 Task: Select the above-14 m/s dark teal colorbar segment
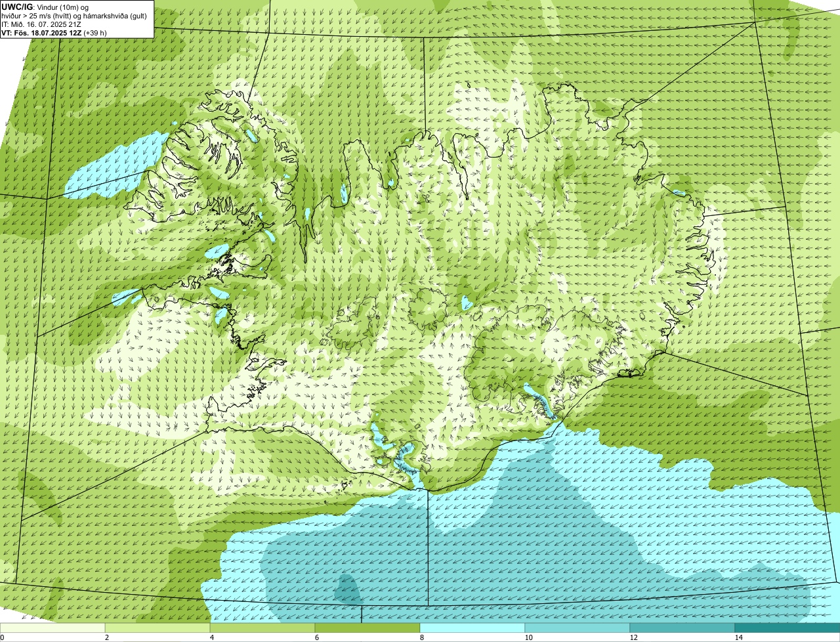787,628
